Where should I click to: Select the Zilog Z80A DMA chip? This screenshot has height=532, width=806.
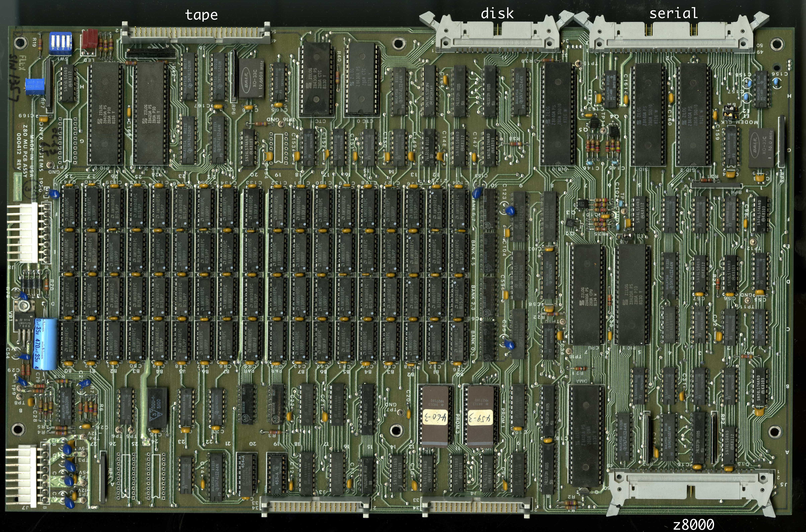click(x=586, y=435)
